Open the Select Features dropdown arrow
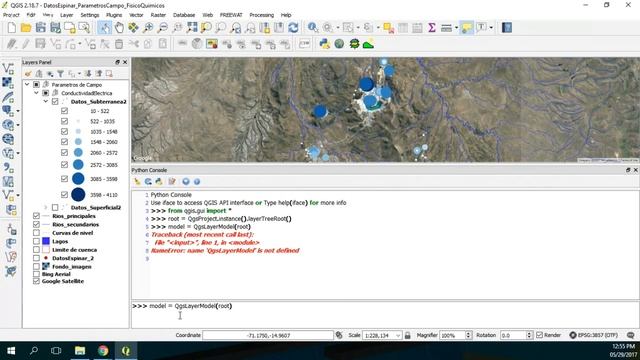The width and height of the screenshot is (640, 360). [358, 28]
